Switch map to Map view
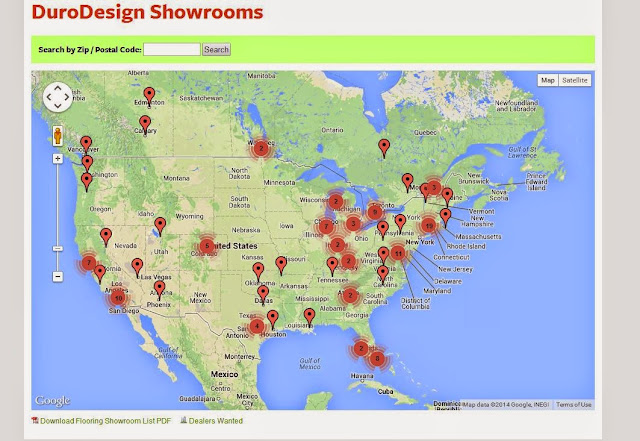Viewport: 640px width, 441px height. 548,80
